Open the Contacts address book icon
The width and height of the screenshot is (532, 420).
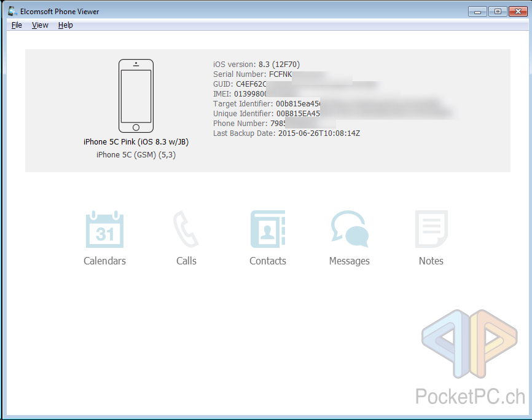point(268,229)
